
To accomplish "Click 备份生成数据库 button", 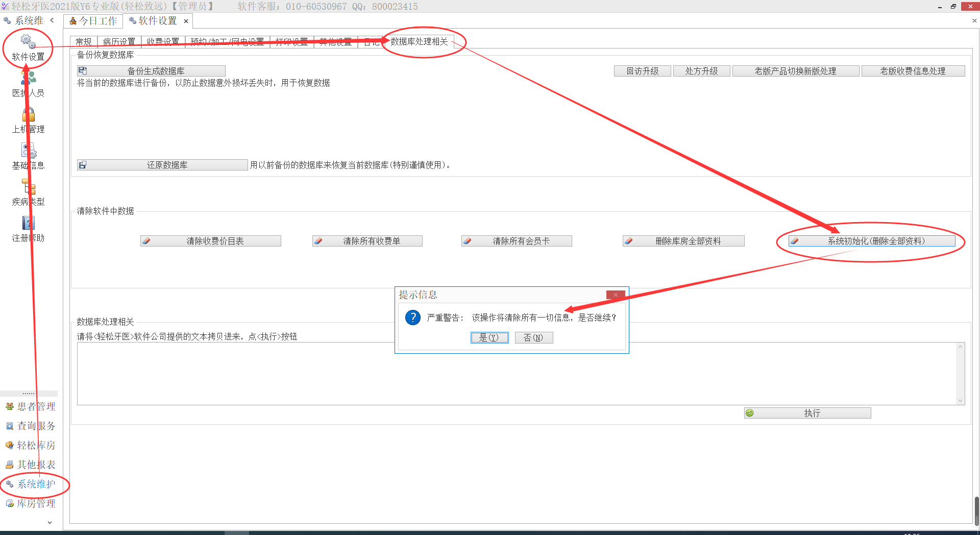I will tap(151, 71).
